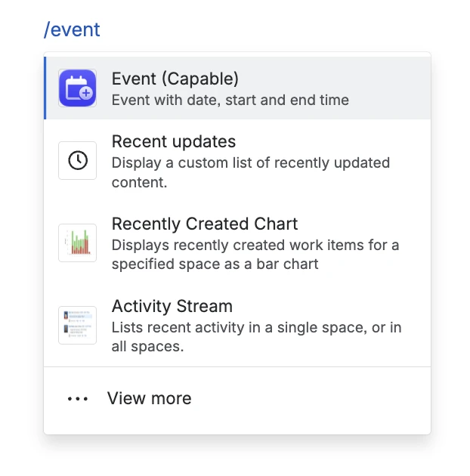Open View more to show more results
This screenshot has height=476, width=470.
tap(149, 399)
